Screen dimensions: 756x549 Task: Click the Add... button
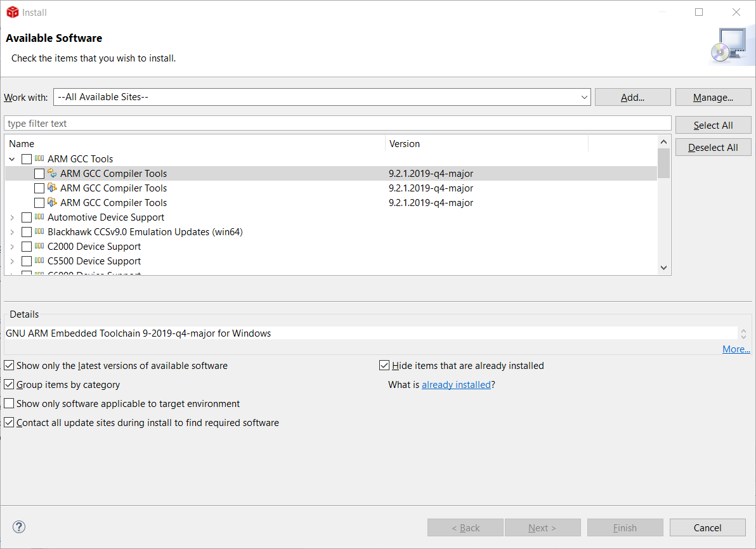[632, 97]
